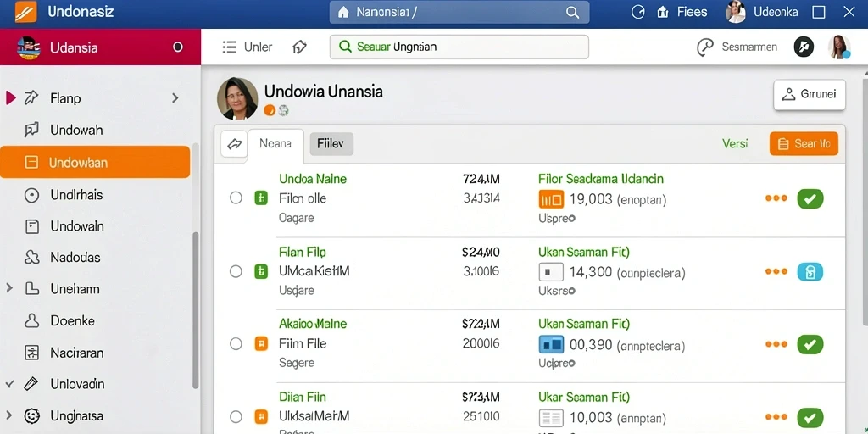Click the orange Sear Mo button

click(804, 144)
